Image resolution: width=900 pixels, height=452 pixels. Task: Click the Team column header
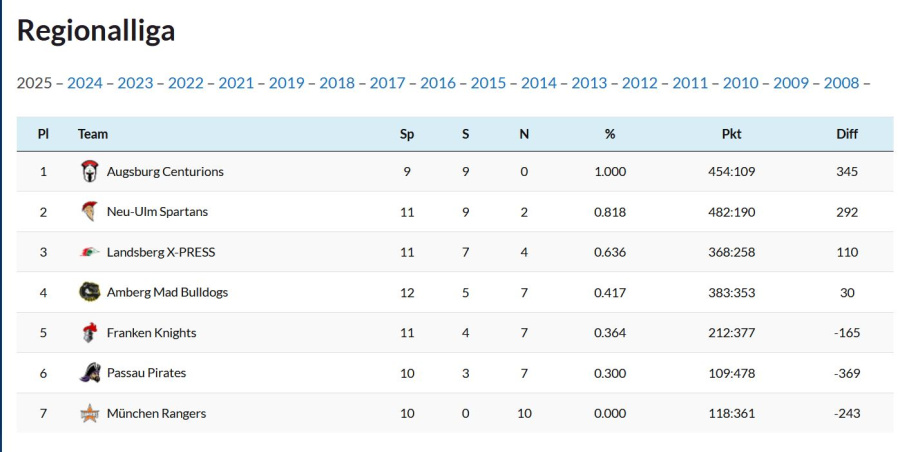[93, 134]
